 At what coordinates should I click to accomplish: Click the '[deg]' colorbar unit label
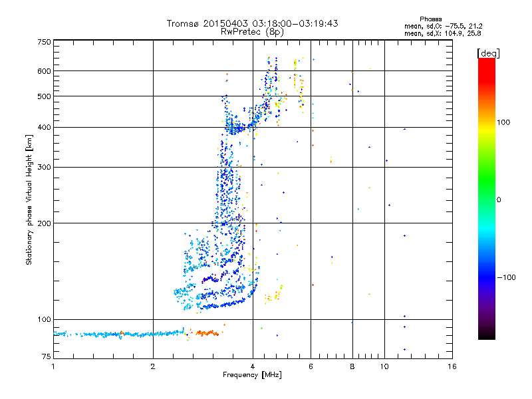[x=488, y=53]
